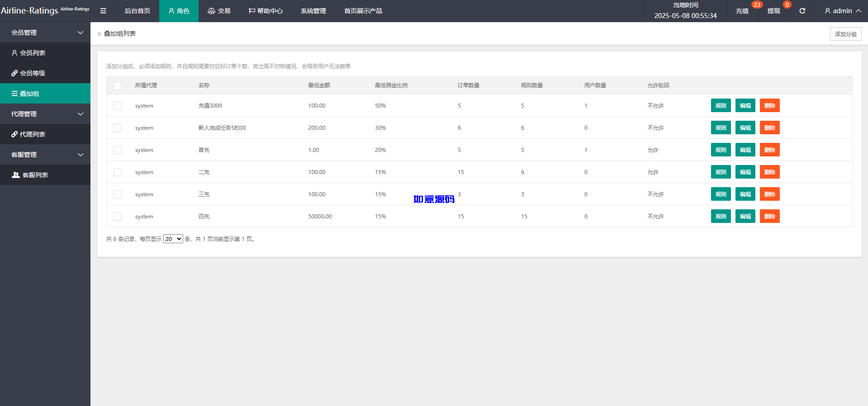This screenshot has height=406, width=868.
Task: Click 编辑 for 新人完成任务5的00 group
Action: (745, 127)
